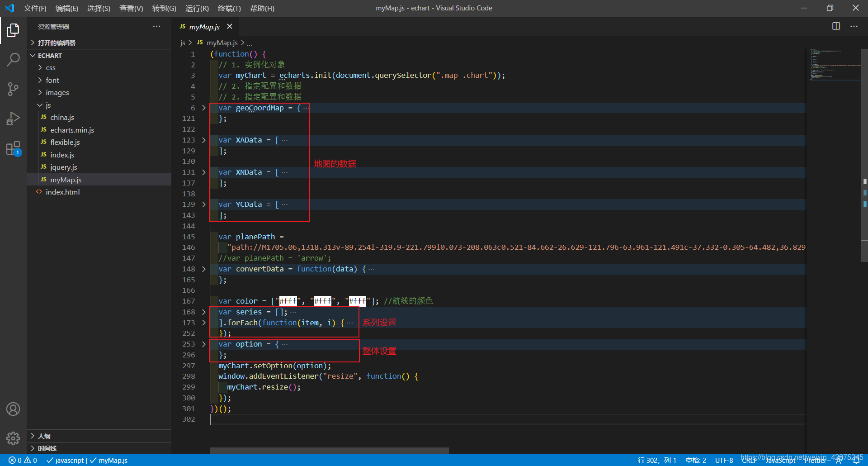Image resolution: width=868 pixels, height=466 pixels.
Task: Open the Search view in activity bar
Action: pyautogui.click(x=13, y=59)
